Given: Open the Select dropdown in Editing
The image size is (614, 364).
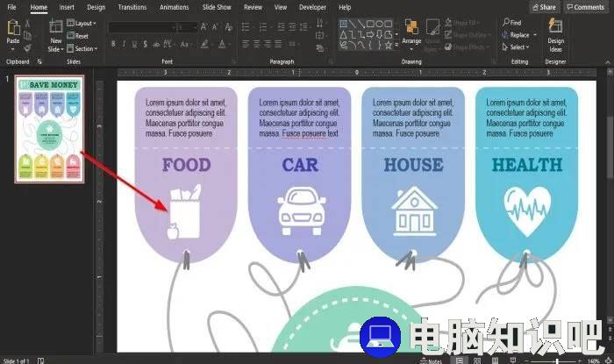Looking at the screenshot, I should click(516, 47).
